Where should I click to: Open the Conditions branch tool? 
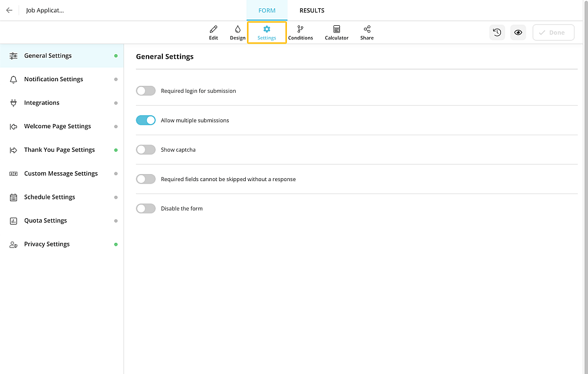coord(300,32)
